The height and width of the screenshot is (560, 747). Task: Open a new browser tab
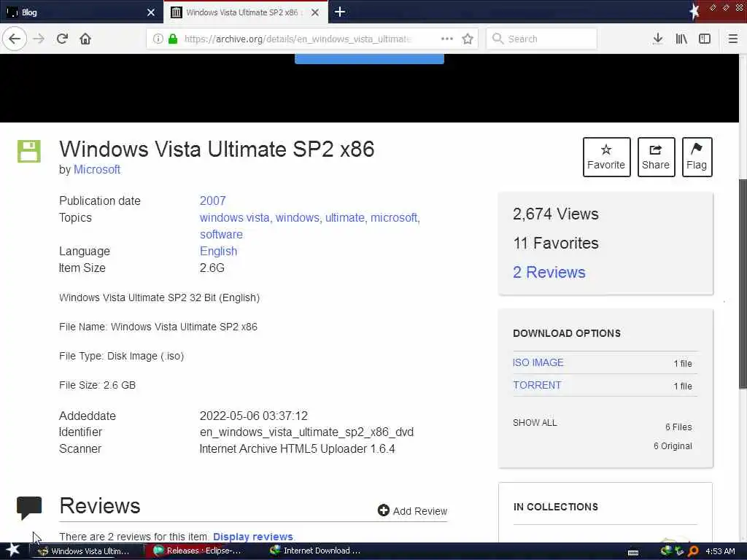point(340,12)
